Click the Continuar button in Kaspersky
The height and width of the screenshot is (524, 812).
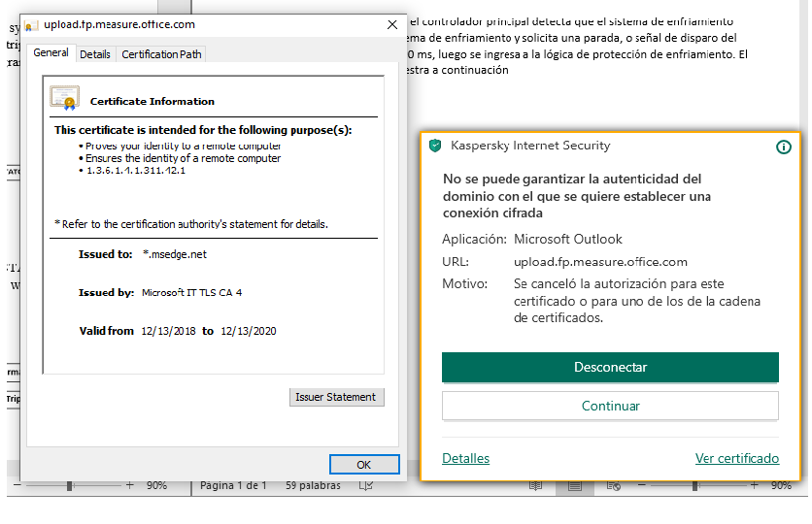click(x=610, y=406)
